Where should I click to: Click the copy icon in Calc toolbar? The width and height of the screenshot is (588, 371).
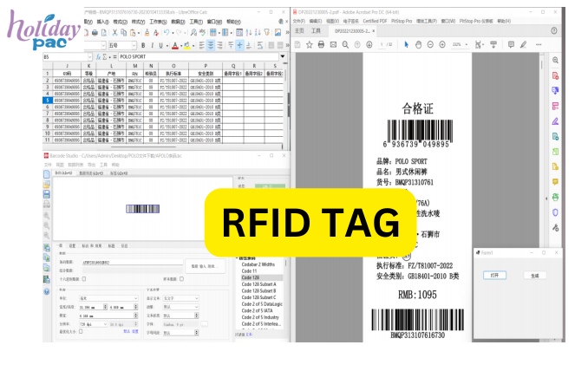click(x=123, y=33)
